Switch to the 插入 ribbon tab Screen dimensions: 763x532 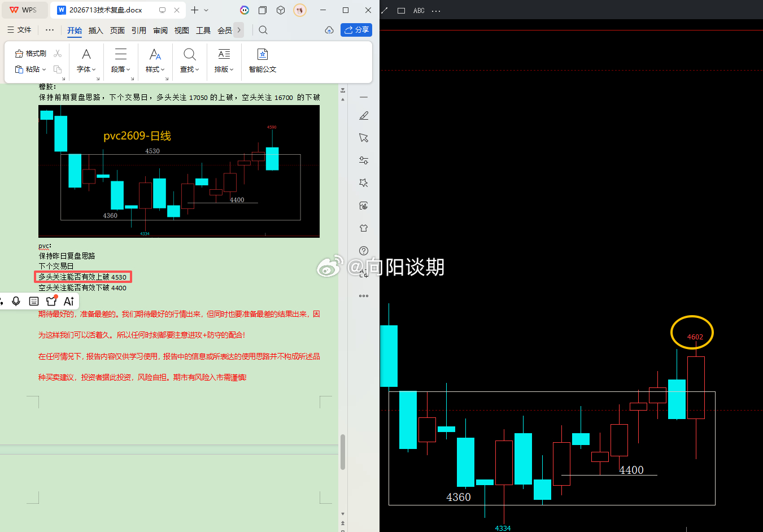click(x=96, y=30)
